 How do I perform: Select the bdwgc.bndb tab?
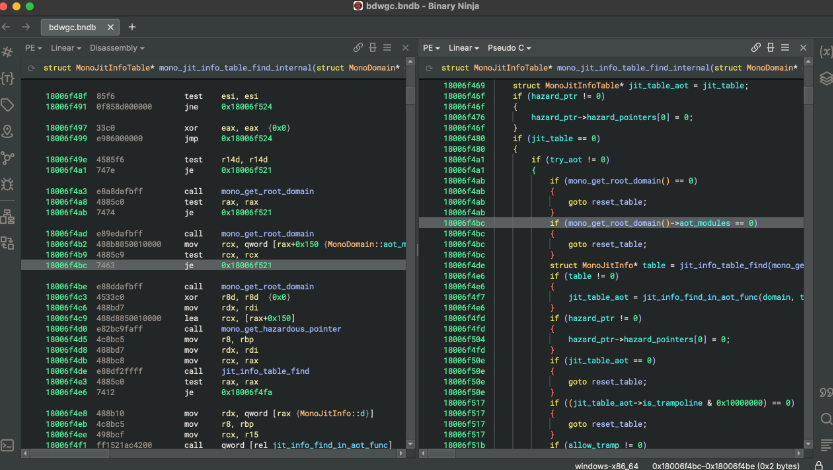[x=72, y=27]
